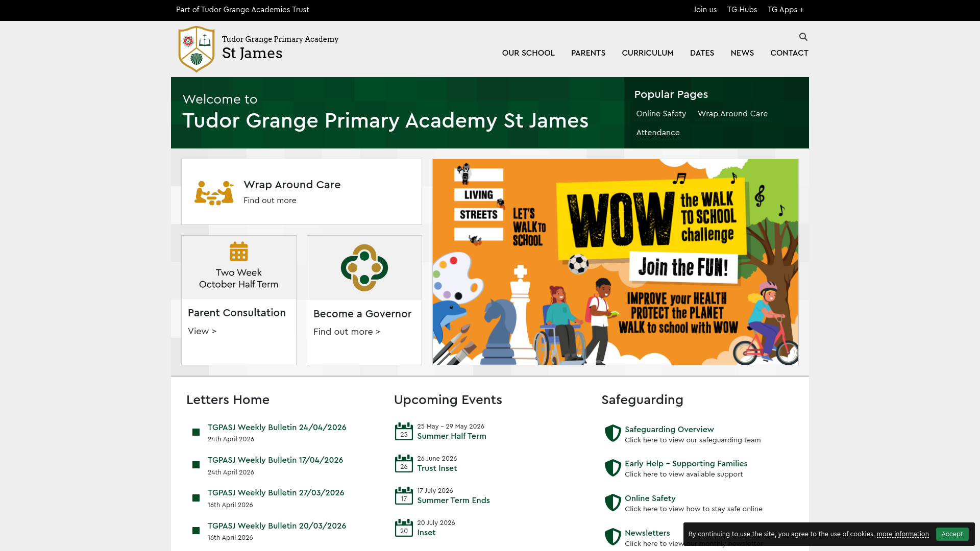Click the green-gold Governor emblem icon
The width and height of the screenshot is (980, 551).
pyautogui.click(x=364, y=268)
